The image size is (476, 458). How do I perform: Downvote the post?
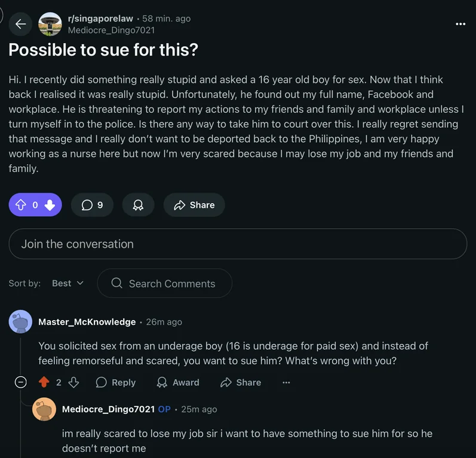(x=50, y=205)
